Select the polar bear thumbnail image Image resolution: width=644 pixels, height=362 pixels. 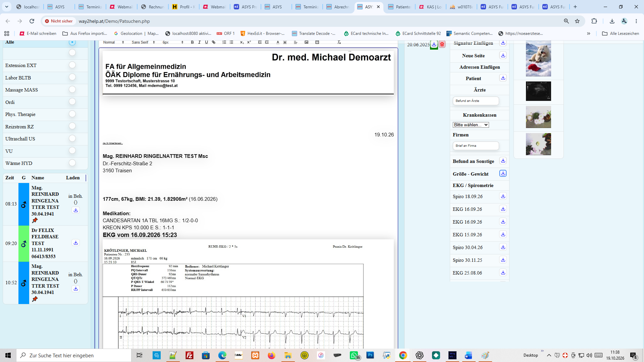pyautogui.click(x=538, y=58)
